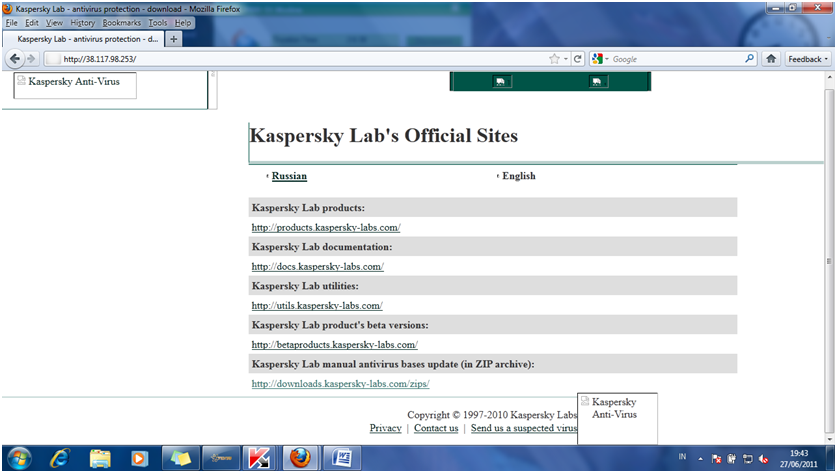Open the Firefox Home page
This screenshot has height=473, width=837.
[x=771, y=59]
